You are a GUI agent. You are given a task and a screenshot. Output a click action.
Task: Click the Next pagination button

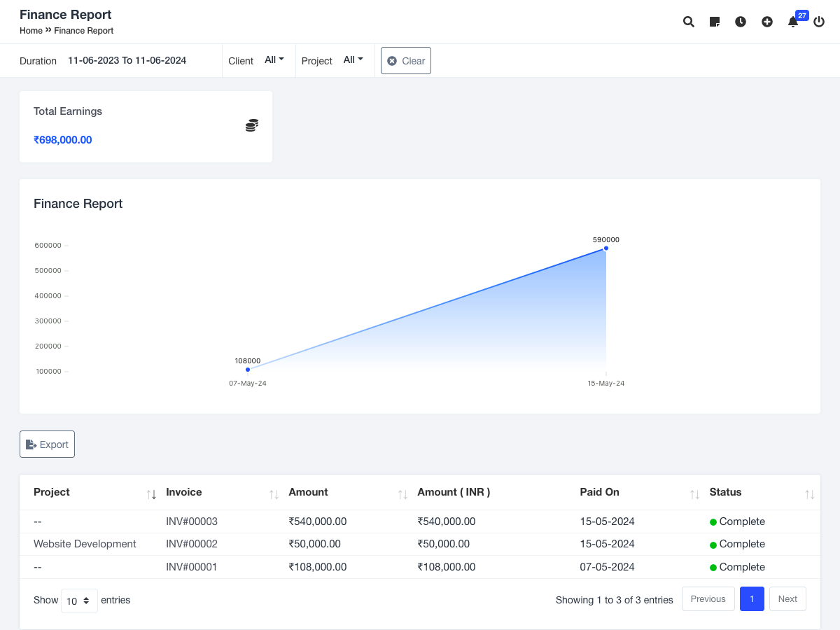click(x=787, y=599)
